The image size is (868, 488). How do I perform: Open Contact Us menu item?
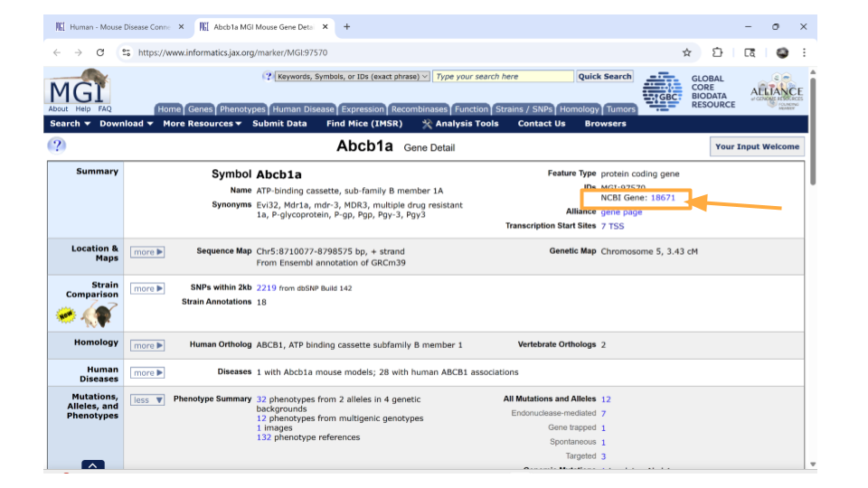[542, 124]
